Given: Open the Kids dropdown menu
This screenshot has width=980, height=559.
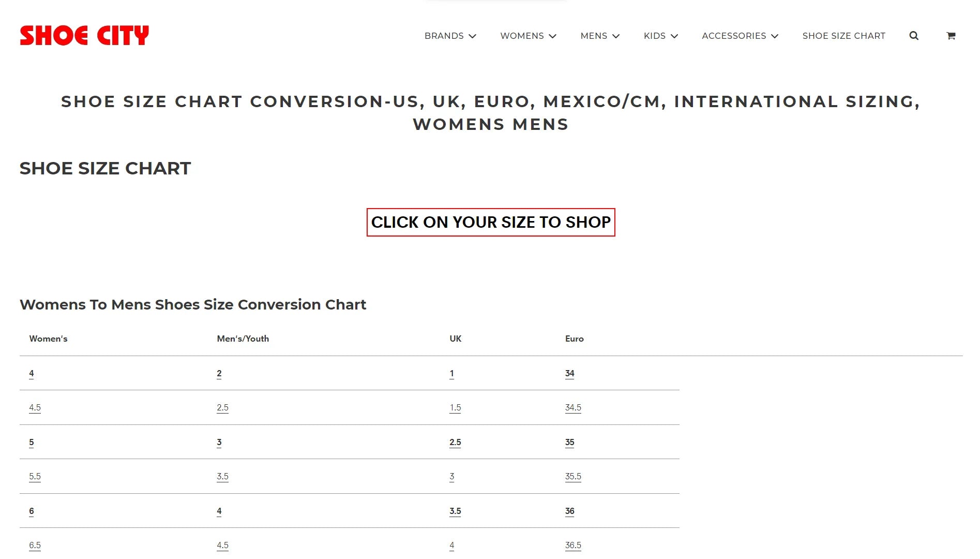Looking at the screenshot, I should click(x=660, y=36).
